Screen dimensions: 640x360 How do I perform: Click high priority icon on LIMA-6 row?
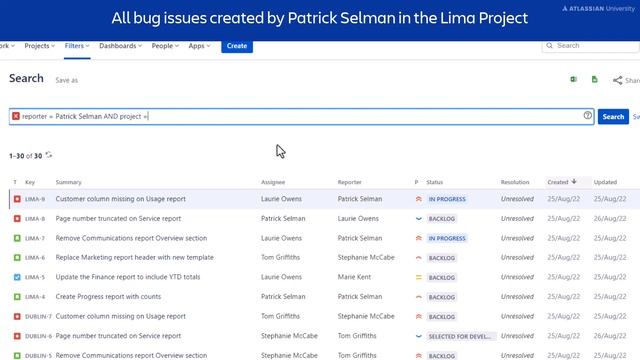[418, 258]
